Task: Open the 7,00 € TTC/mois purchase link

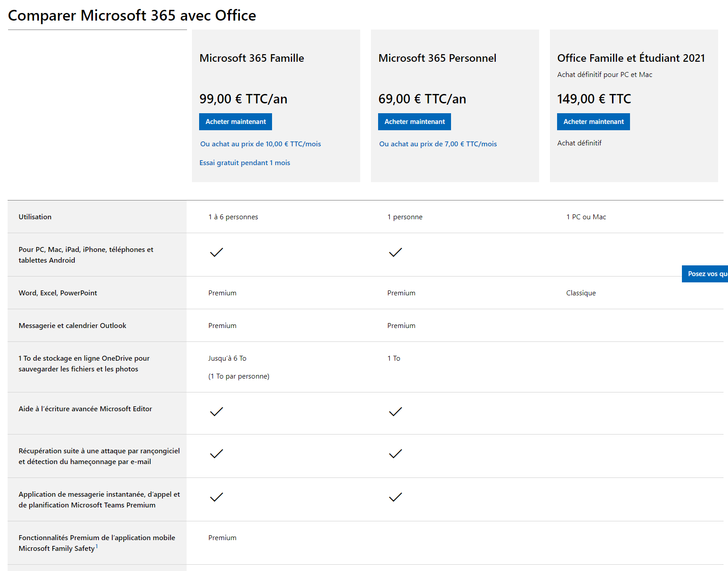Action: [438, 144]
